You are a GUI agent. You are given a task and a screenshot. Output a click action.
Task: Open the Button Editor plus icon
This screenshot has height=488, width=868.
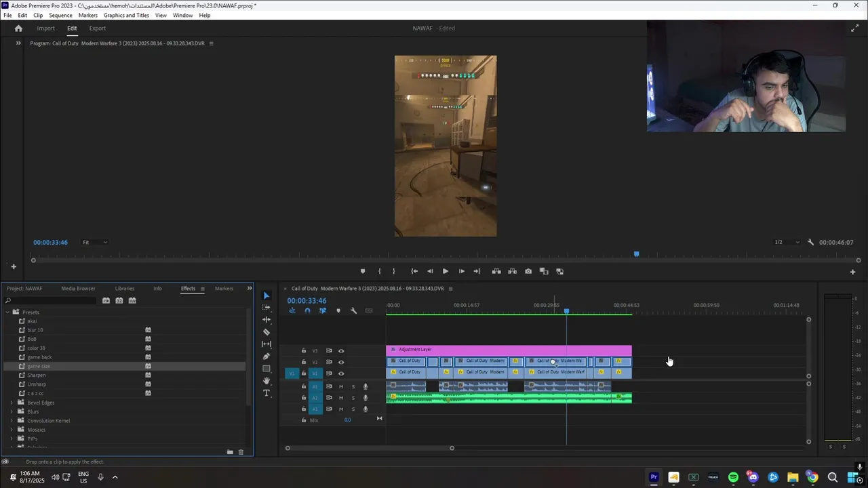pyautogui.click(x=852, y=272)
